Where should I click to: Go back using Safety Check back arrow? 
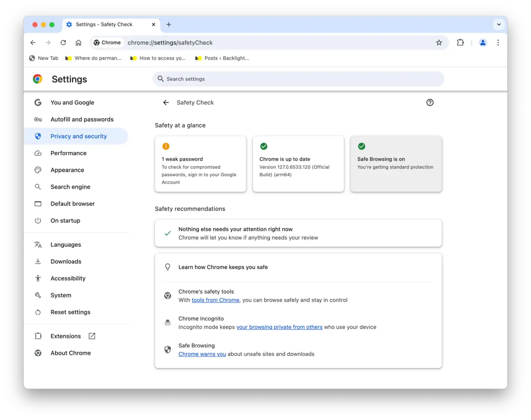coord(166,103)
